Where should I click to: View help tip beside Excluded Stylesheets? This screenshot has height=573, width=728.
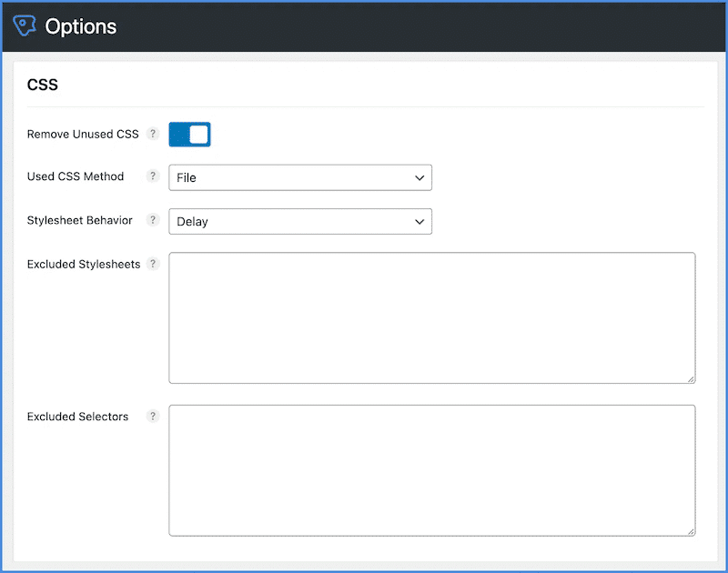pos(153,265)
